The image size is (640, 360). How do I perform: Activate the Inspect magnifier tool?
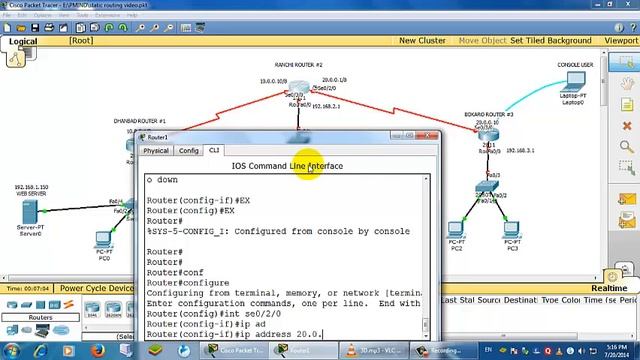coord(627,147)
